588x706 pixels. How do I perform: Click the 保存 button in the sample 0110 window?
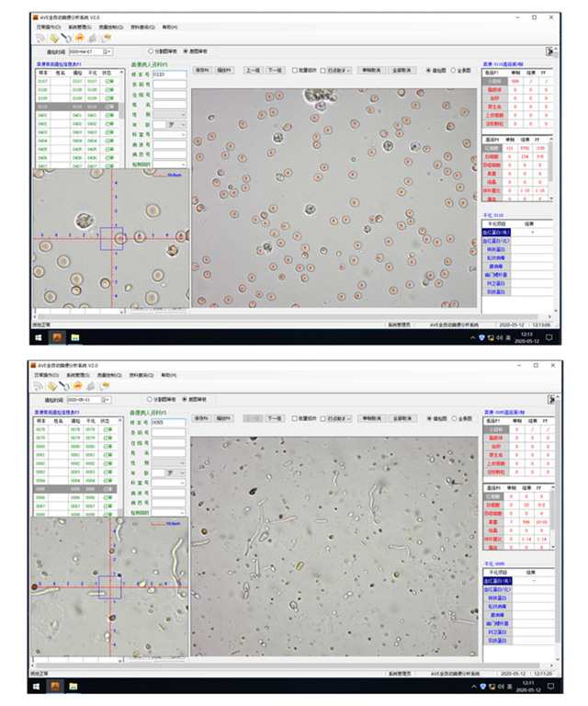pyautogui.click(x=202, y=70)
